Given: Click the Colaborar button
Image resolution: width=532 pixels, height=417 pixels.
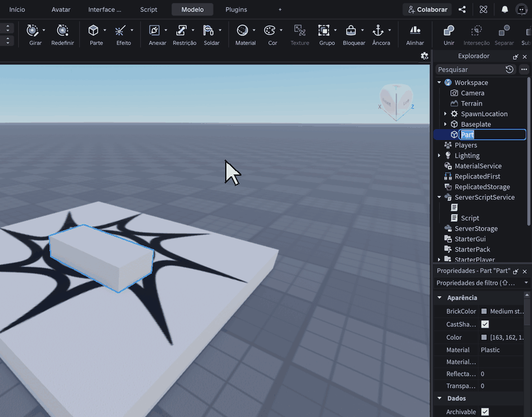Looking at the screenshot, I should 428,10.
